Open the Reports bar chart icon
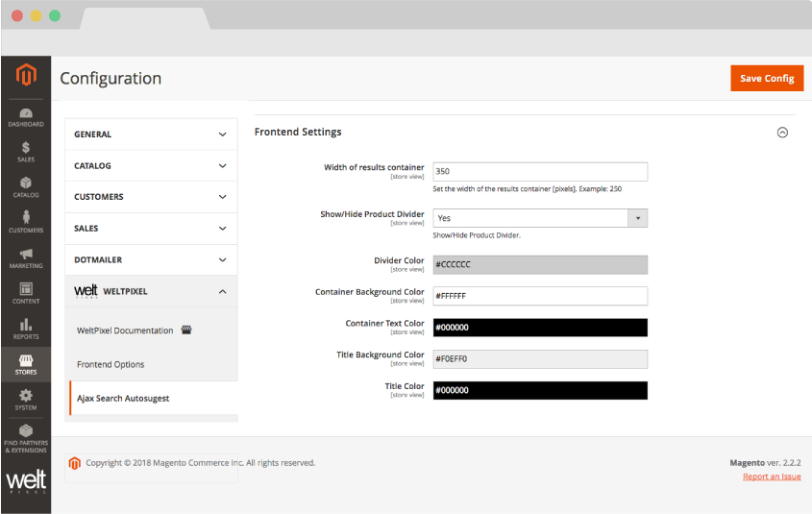Image resolution: width=812 pixels, height=514 pixels. [x=26, y=329]
